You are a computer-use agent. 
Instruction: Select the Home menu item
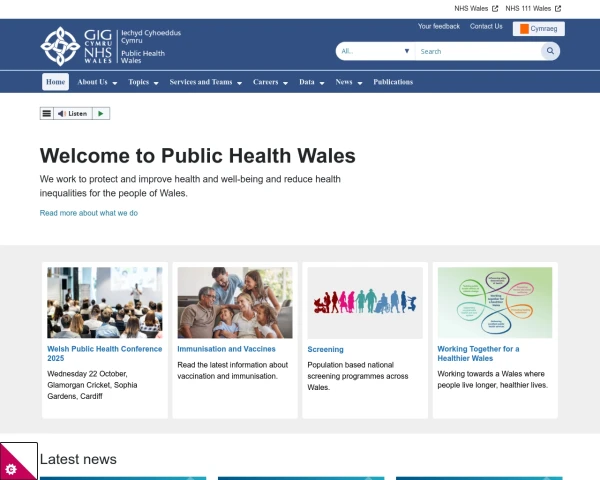(x=55, y=82)
